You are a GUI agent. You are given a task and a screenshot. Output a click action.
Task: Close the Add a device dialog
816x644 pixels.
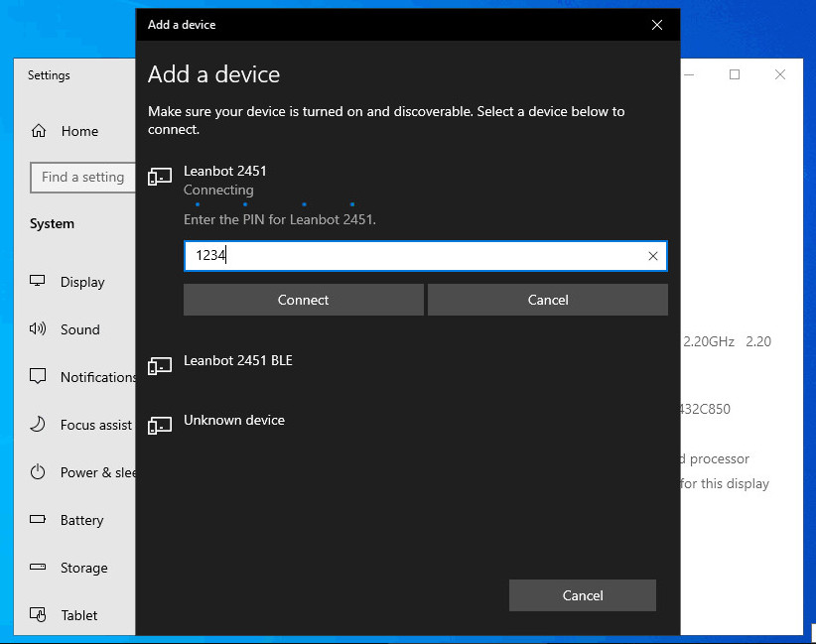point(657,25)
